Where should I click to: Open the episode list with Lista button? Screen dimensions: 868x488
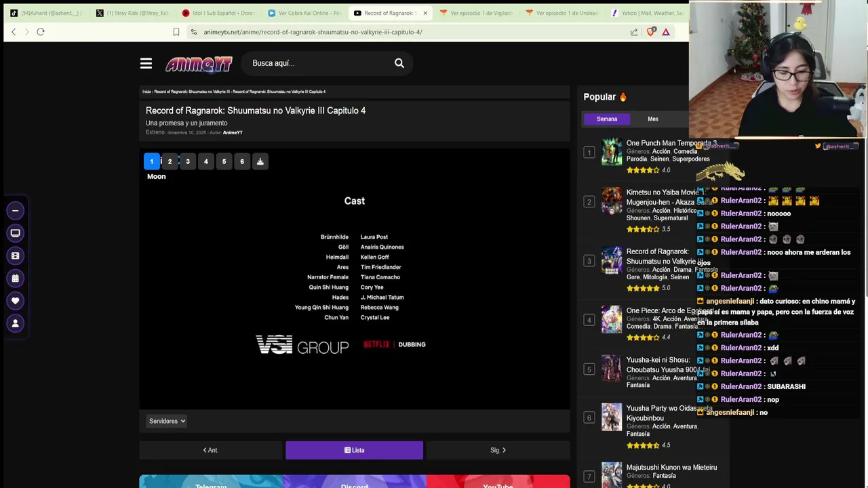(x=354, y=450)
